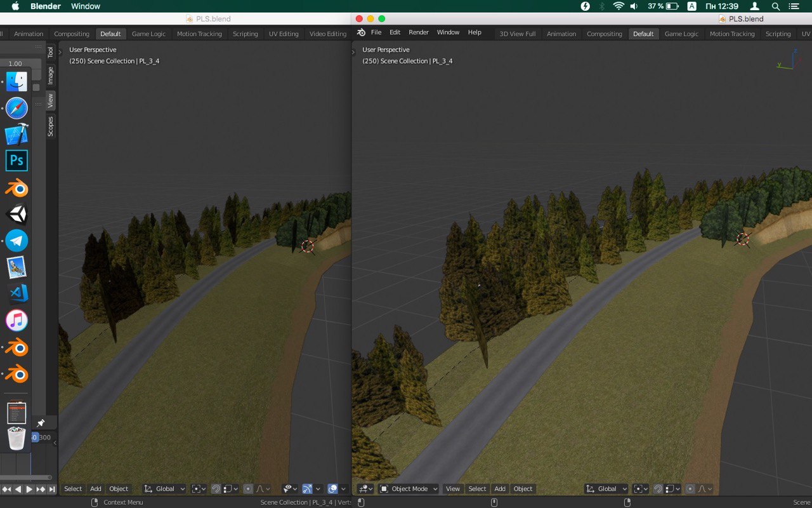The image size is (812, 508).
Task: Open the Tool sidebar tab
Action: point(51,52)
